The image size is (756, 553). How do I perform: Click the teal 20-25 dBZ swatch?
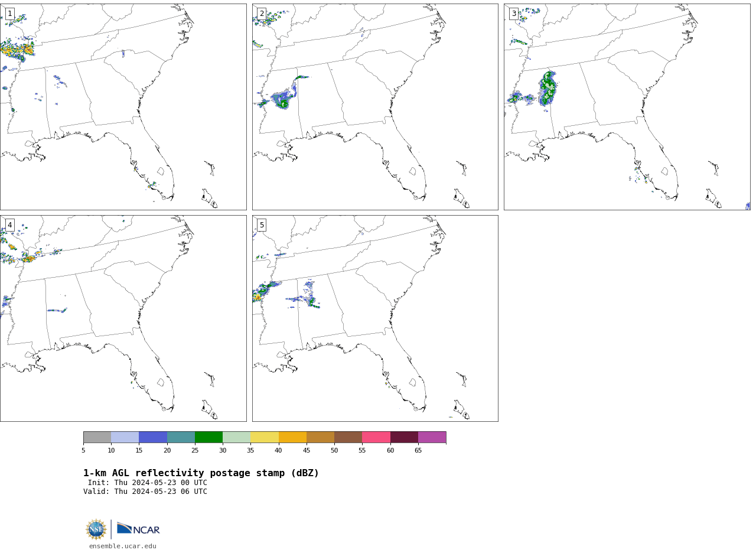click(181, 437)
